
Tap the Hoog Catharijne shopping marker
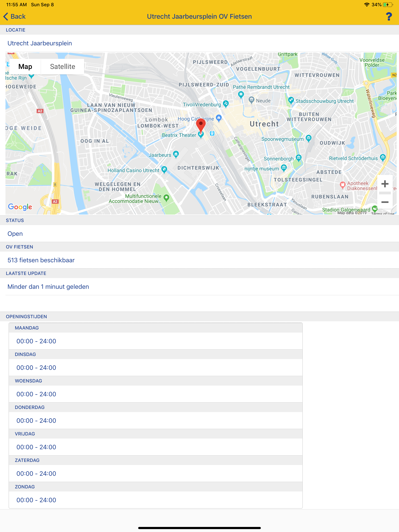(219, 118)
